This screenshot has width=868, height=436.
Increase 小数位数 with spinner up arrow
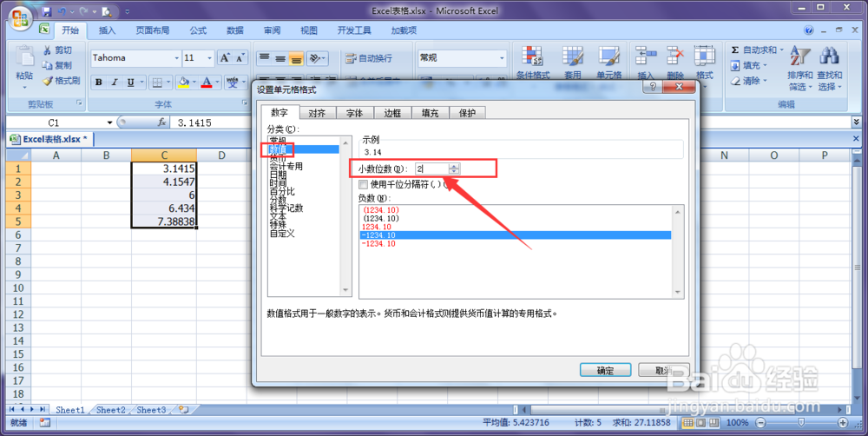pyautogui.click(x=454, y=166)
